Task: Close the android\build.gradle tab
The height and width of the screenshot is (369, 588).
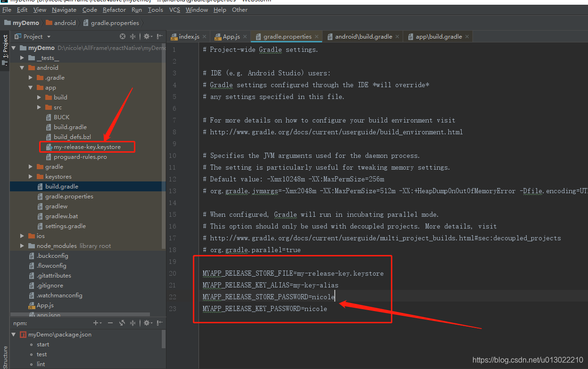Action: (x=398, y=36)
